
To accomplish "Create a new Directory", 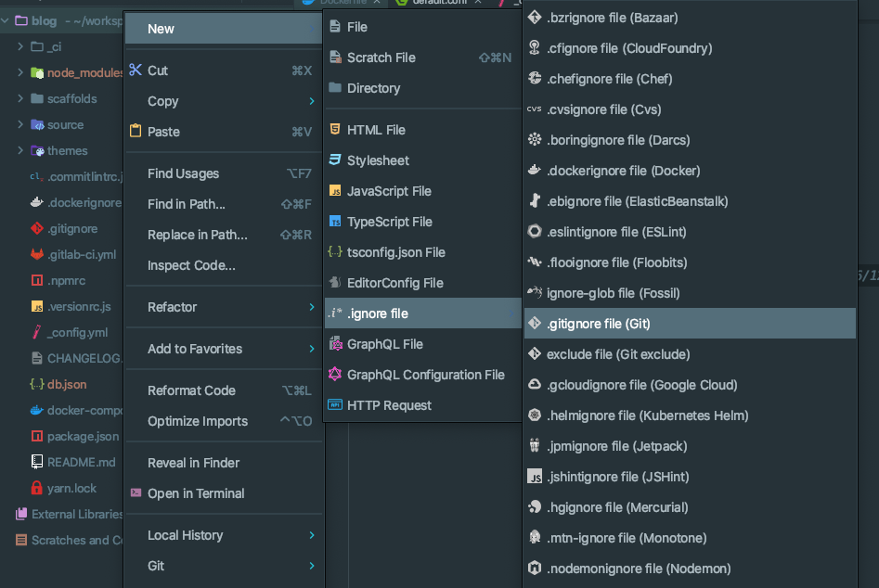I will click(x=422, y=88).
